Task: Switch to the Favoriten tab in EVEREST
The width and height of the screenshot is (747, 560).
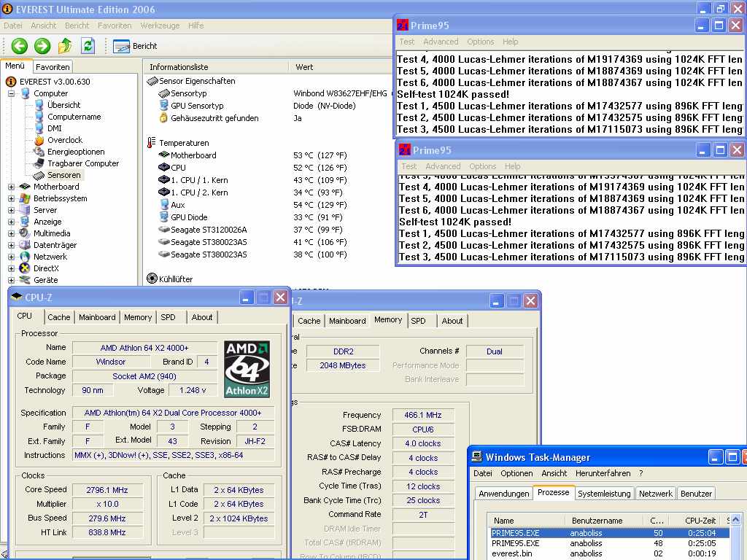Action: coord(53,67)
